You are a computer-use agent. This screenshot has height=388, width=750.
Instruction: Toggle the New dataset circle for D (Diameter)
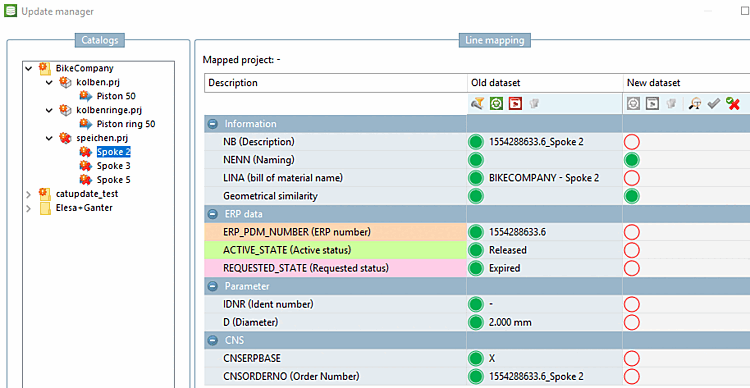[x=632, y=322]
